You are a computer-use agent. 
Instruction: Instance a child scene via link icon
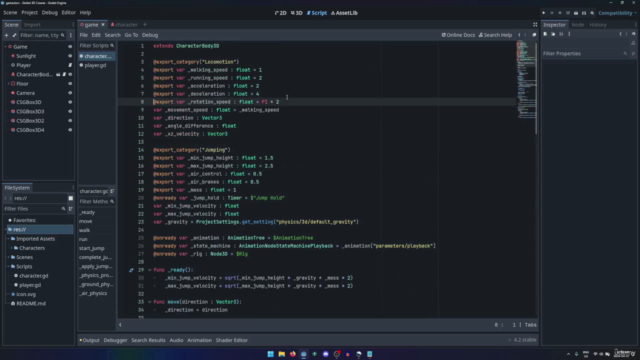pos(14,35)
